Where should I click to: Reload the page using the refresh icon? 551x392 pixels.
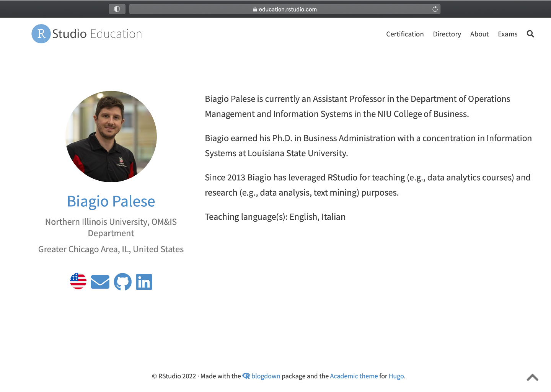point(435,9)
